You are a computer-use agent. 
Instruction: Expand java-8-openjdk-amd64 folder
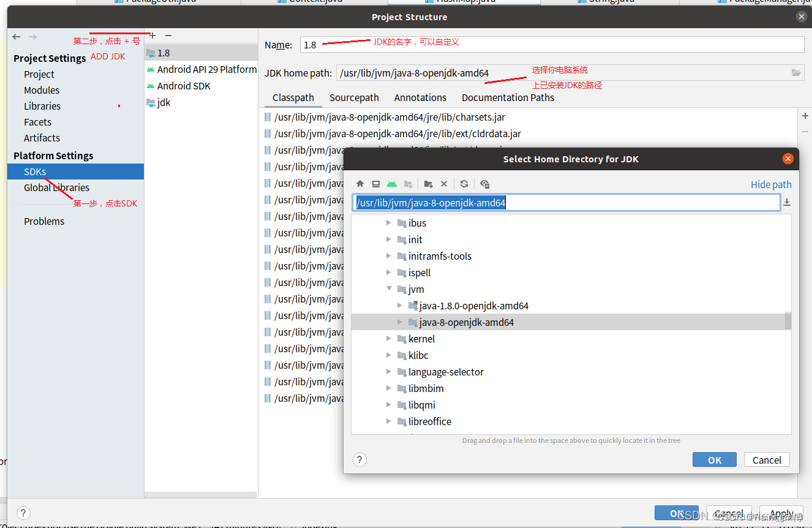400,322
